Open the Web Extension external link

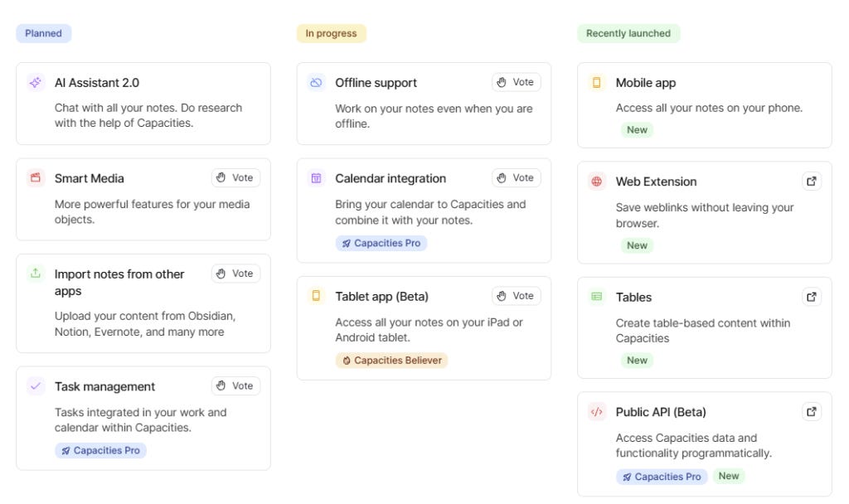[812, 182]
